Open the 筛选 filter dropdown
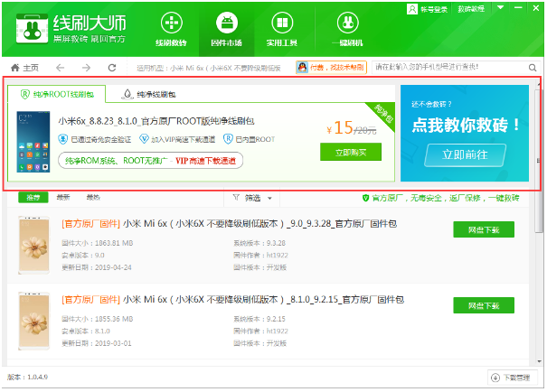This screenshot has height=392, width=547. 252,198
